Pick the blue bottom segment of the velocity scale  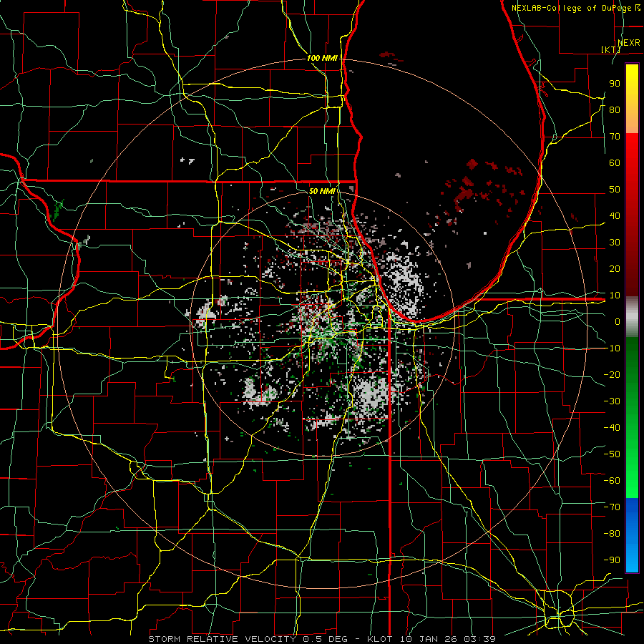632,535
